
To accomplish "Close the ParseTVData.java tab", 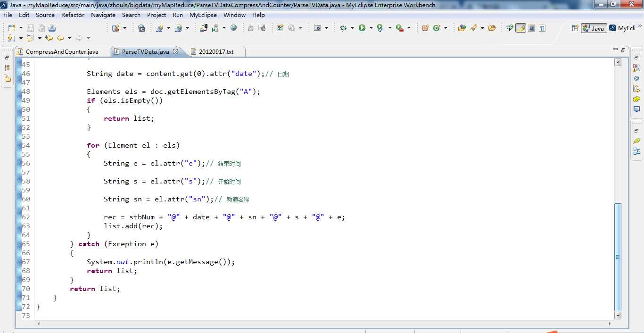I will 175,51.
